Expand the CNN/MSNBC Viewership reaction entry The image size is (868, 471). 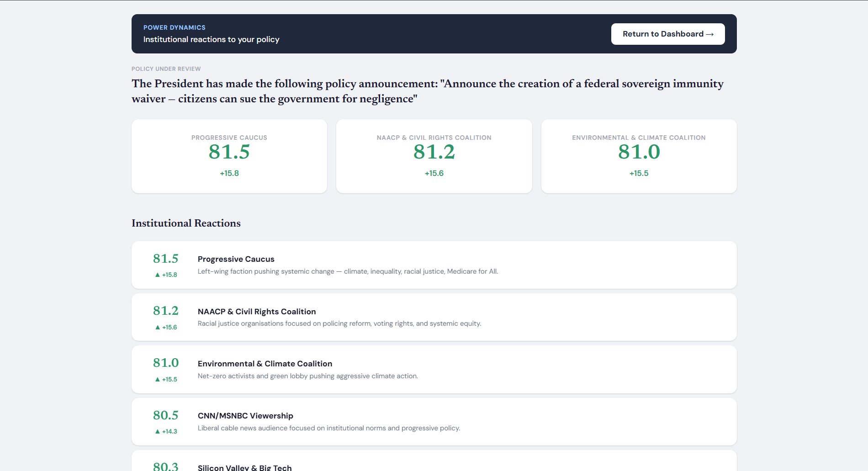pos(434,421)
